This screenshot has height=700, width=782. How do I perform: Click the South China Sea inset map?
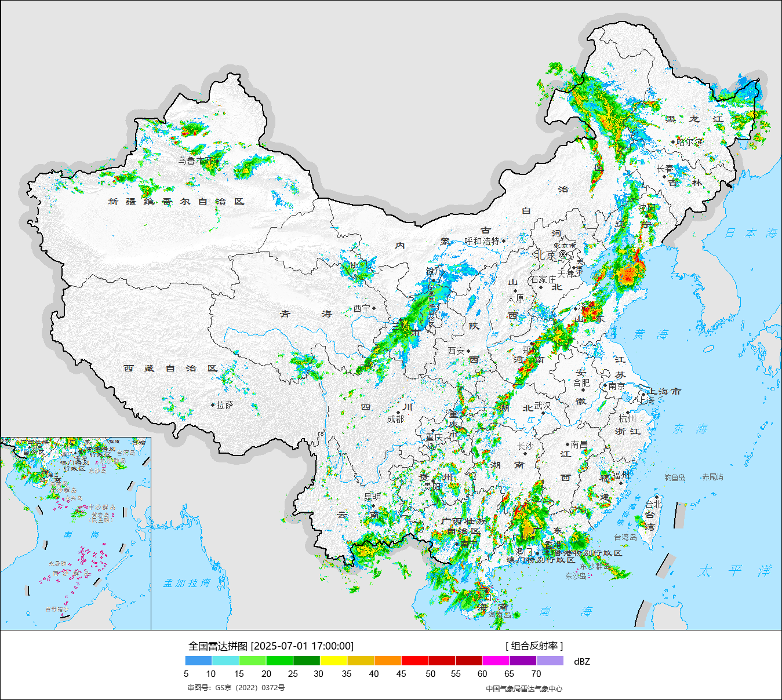click(75, 533)
